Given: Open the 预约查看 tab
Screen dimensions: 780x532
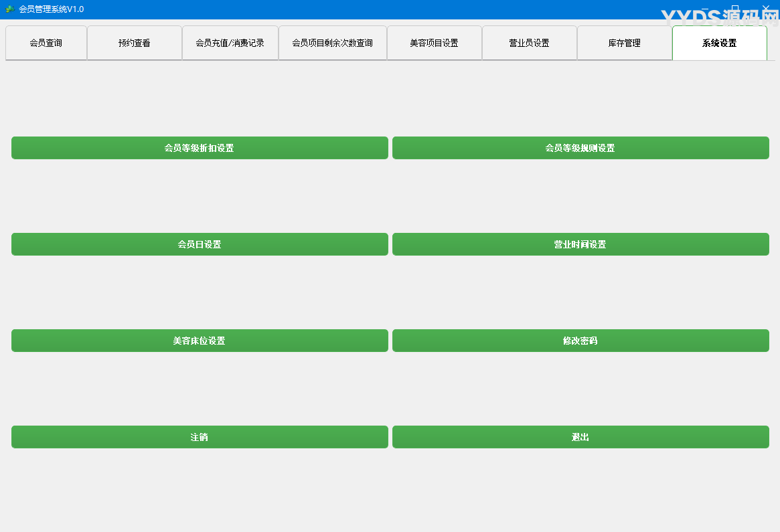Looking at the screenshot, I should click(134, 42).
